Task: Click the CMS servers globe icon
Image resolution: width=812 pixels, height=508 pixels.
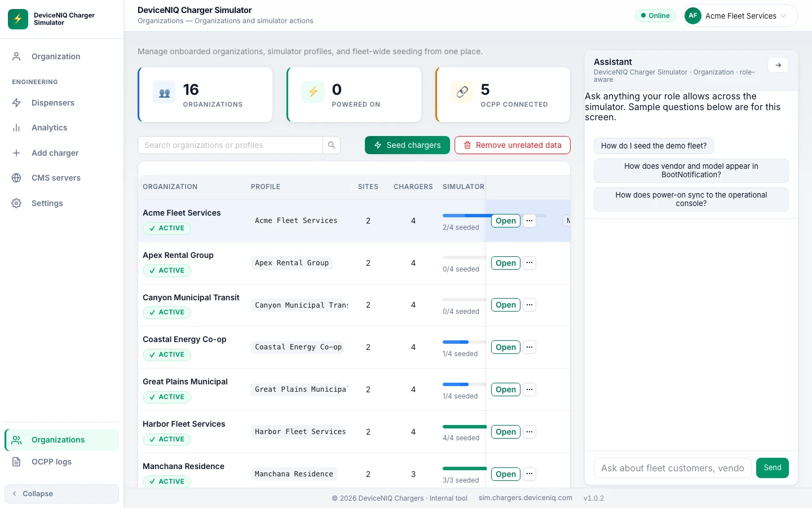Action: [16, 178]
